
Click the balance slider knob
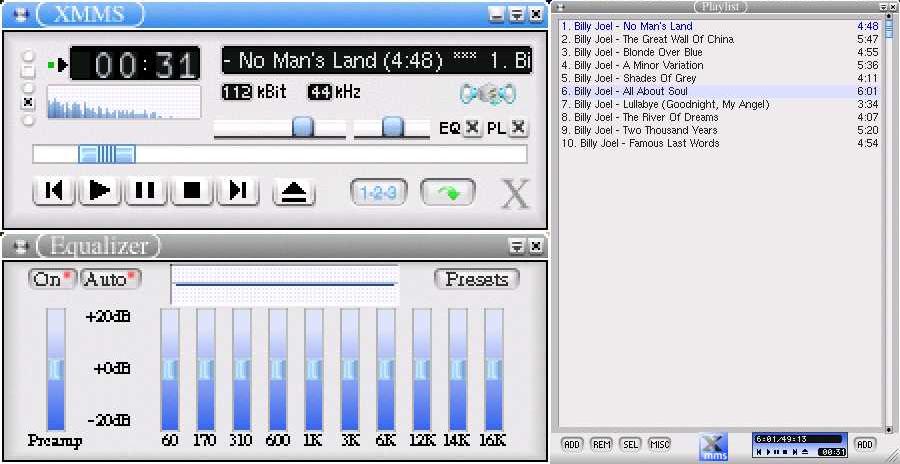pyautogui.click(x=392, y=126)
